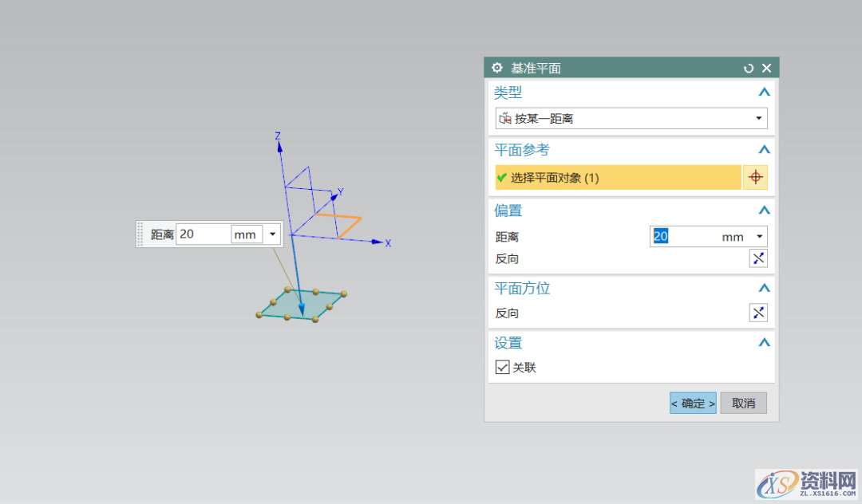Viewport: 862px width, 504px height.
Task: Open the 按某一距离 type dropdown
Action: [758, 119]
